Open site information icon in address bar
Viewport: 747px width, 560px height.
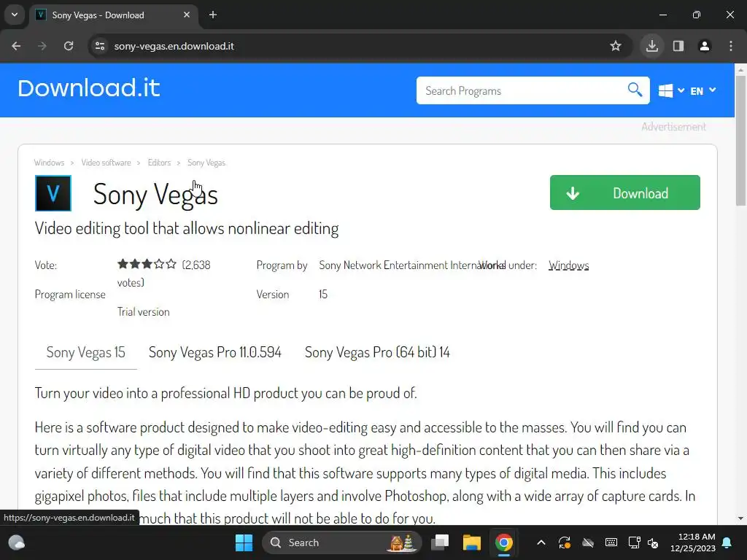pos(100,46)
